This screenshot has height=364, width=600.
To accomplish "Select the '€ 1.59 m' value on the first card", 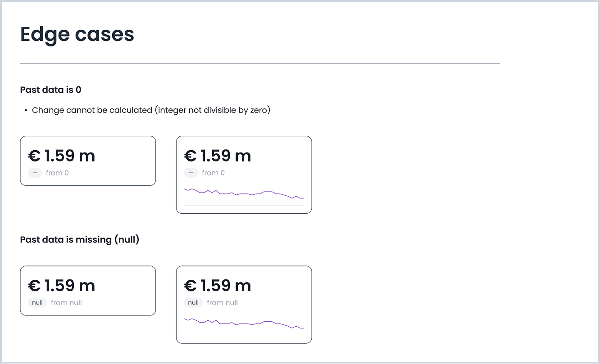I will pos(61,156).
